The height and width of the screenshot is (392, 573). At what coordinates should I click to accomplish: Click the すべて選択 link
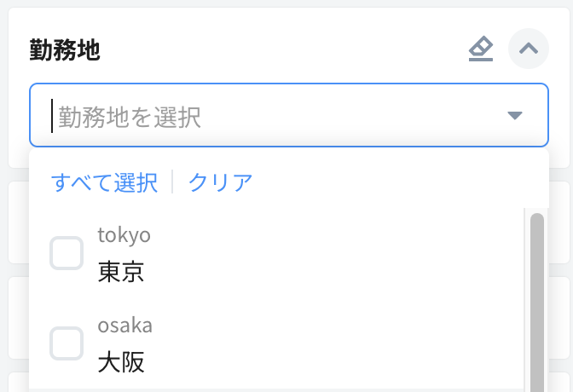104,182
